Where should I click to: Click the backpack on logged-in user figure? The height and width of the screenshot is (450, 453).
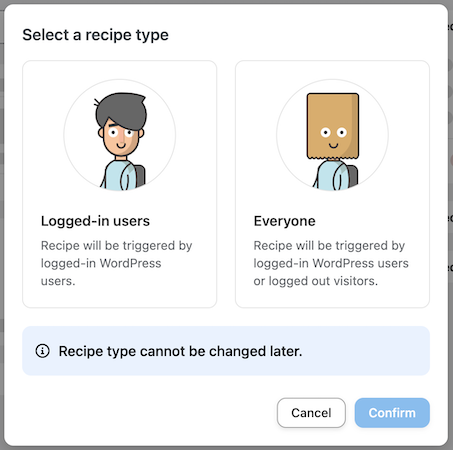[x=140, y=175]
